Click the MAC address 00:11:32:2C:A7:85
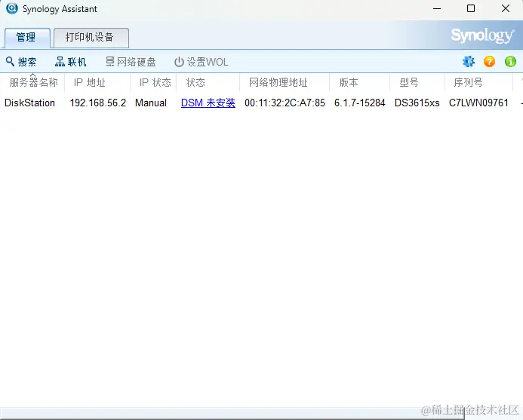523x420 pixels. click(285, 103)
